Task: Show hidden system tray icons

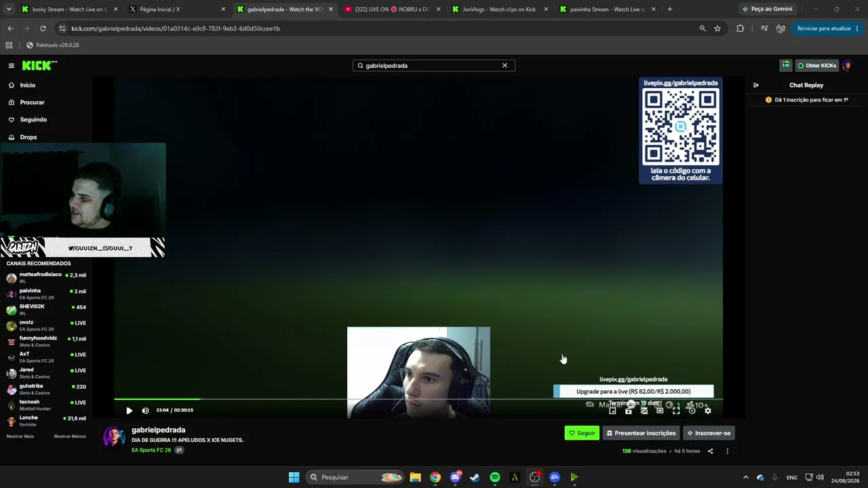Action: click(x=745, y=477)
